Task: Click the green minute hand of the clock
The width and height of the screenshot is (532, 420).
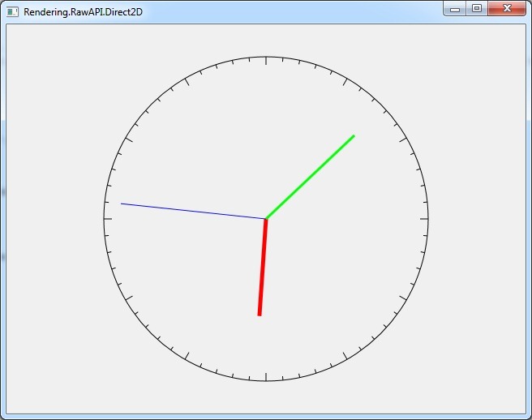Action: (x=310, y=177)
